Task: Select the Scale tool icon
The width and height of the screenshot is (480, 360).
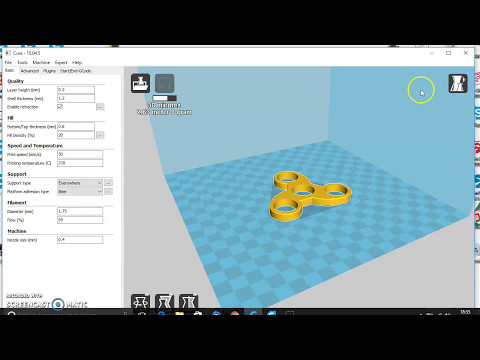Action: click(165, 301)
